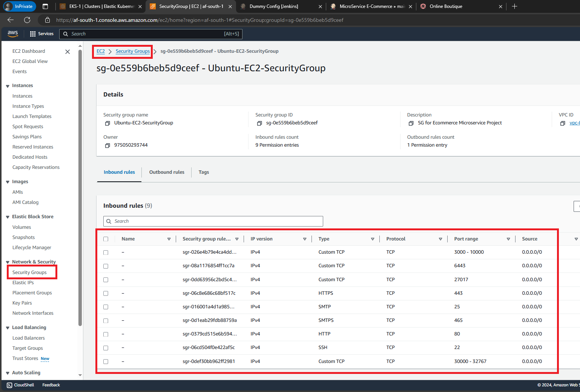Screen dimensions: 580x392
Task: Click the AWS top search box
Action: [x=151, y=34]
